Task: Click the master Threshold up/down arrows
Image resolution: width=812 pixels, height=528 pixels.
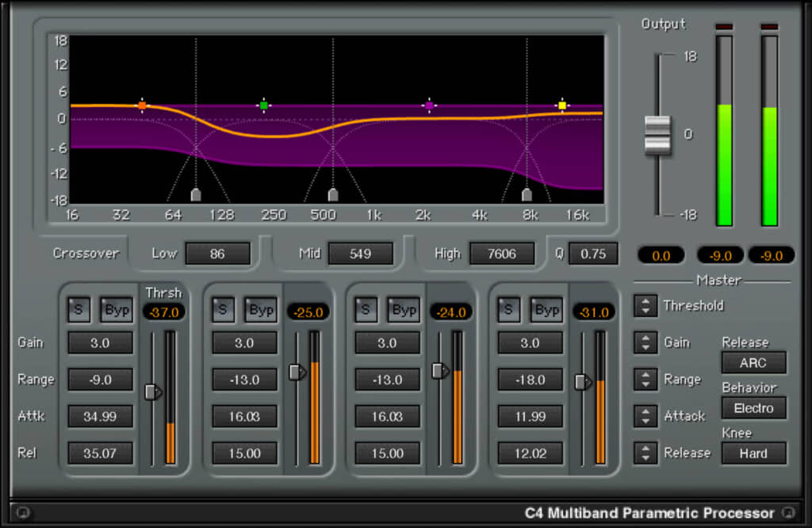Action: coord(647,305)
